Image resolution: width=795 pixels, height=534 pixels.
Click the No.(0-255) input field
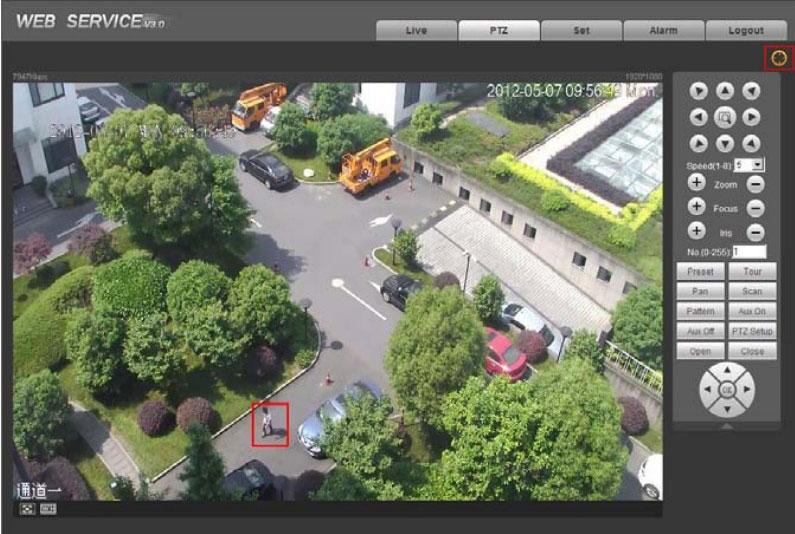click(748, 252)
